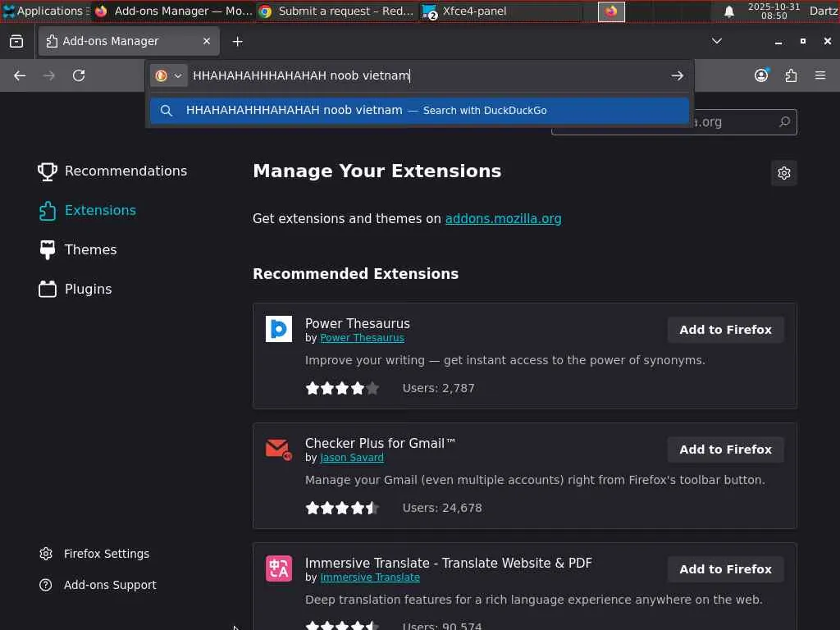
Task: Add Checker Plus for Gmail to Firefox
Action: 725,450
